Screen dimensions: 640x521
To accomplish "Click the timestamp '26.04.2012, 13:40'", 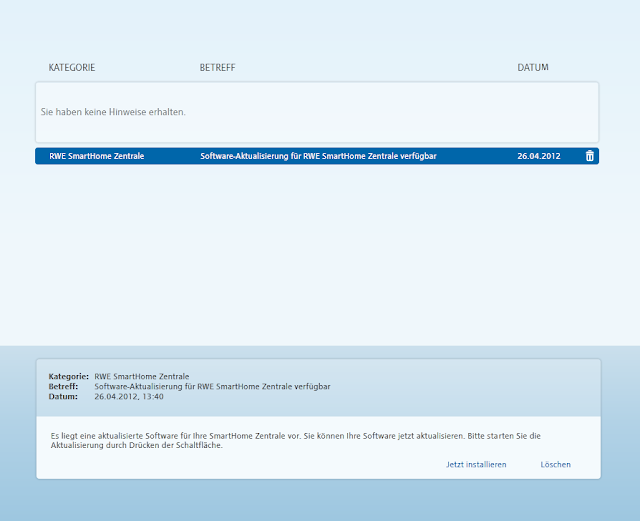I will 129,396.
